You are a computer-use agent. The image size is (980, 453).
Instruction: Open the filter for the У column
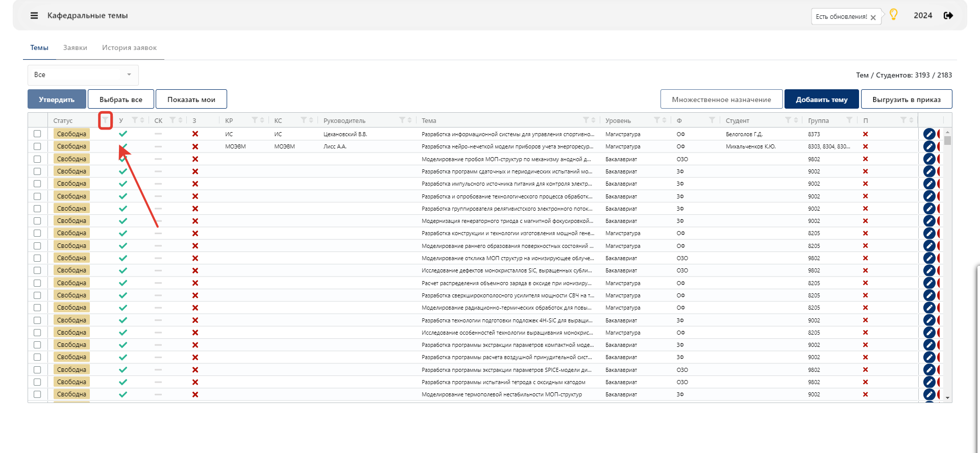pos(135,120)
